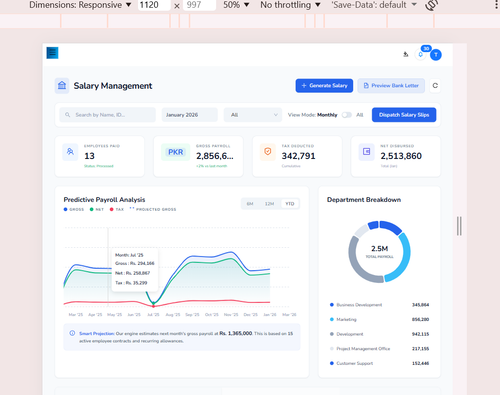Screen dimensions: 500x395
Task: Select the 6M chart range tab
Action: coord(250,204)
